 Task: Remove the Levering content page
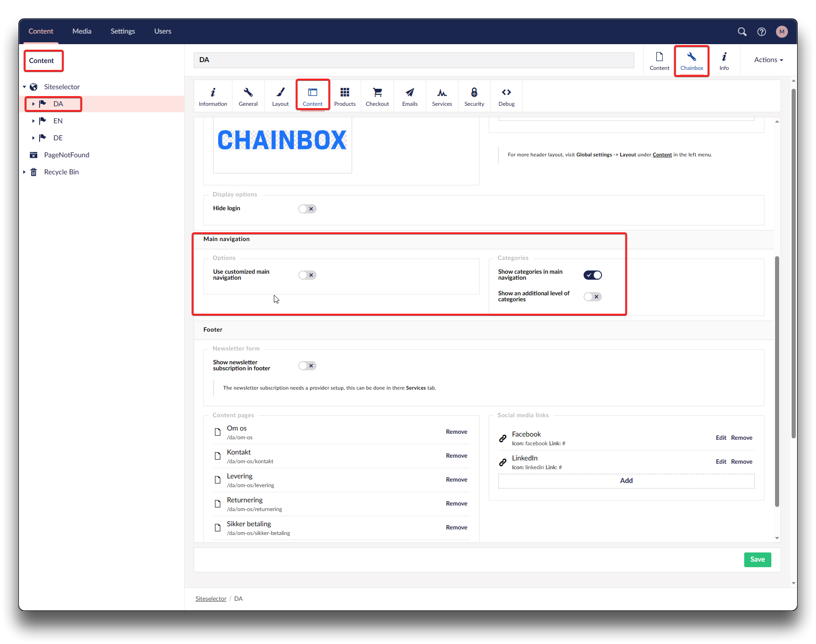[x=457, y=480]
